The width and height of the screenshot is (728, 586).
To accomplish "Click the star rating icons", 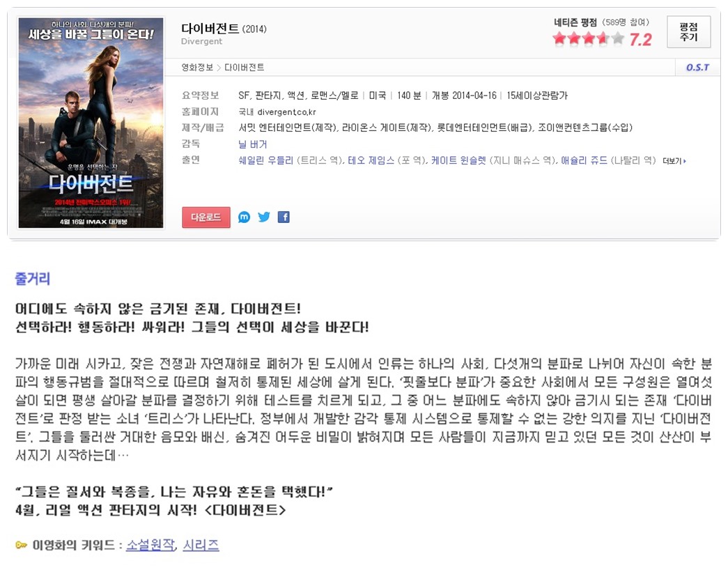I will [588, 38].
